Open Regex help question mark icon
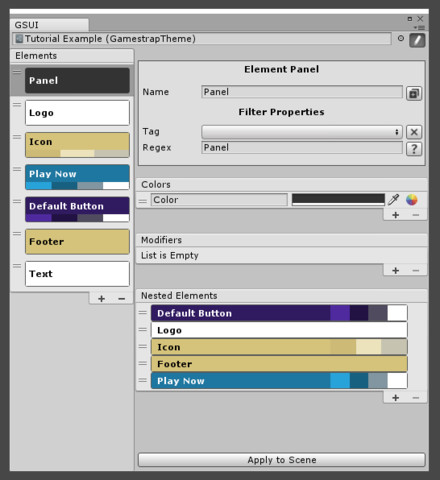This screenshot has height=480, width=440. (414, 148)
